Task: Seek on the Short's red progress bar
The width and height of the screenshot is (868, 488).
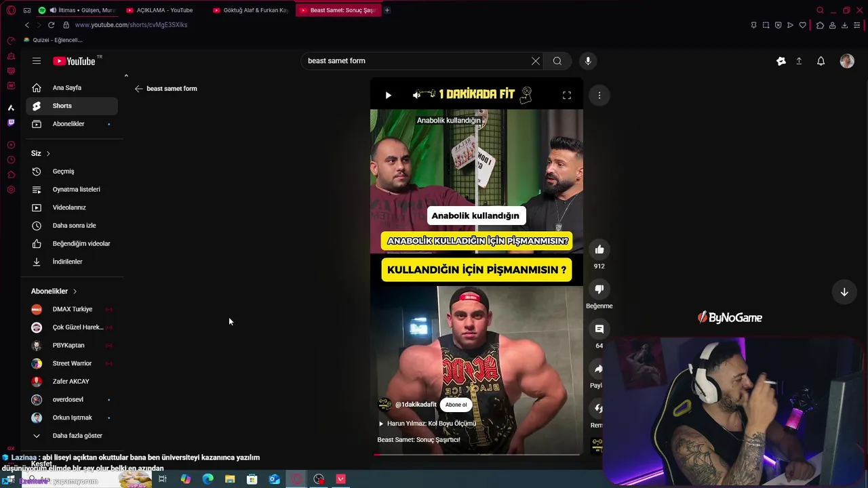Action: pyautogui.click(x=476, y=454)
